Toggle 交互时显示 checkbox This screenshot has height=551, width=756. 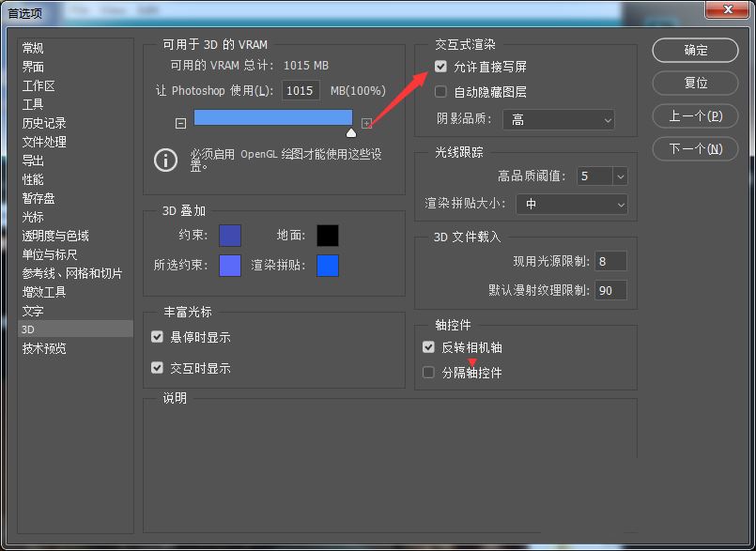click(x=157, y=368)
